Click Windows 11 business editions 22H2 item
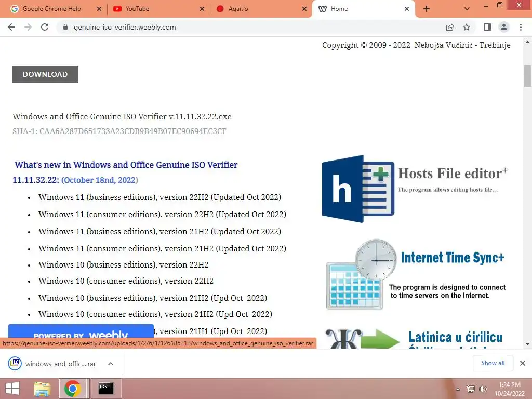This screenshot has height=399, width=532. [159, 197]
